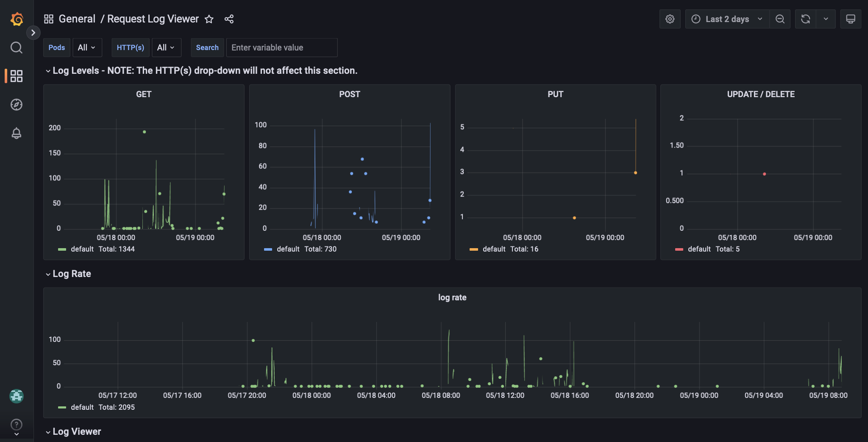Open the Explore compass icon

tap(17, 104)
